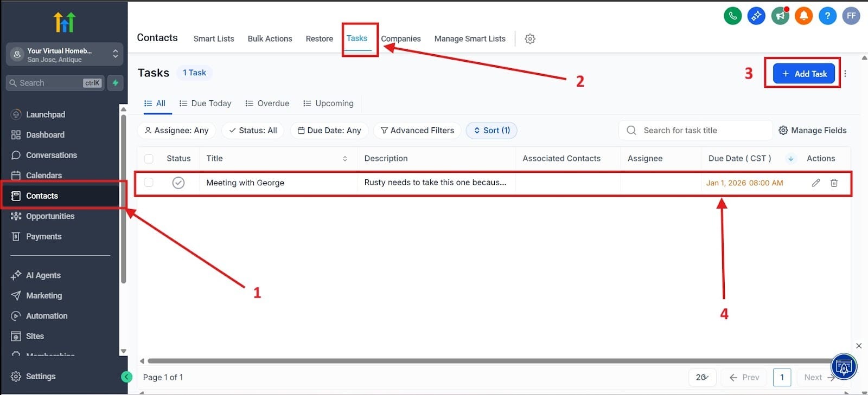Open the lightning quick actions button
The image size is (868, 395).
pos(115,83)
